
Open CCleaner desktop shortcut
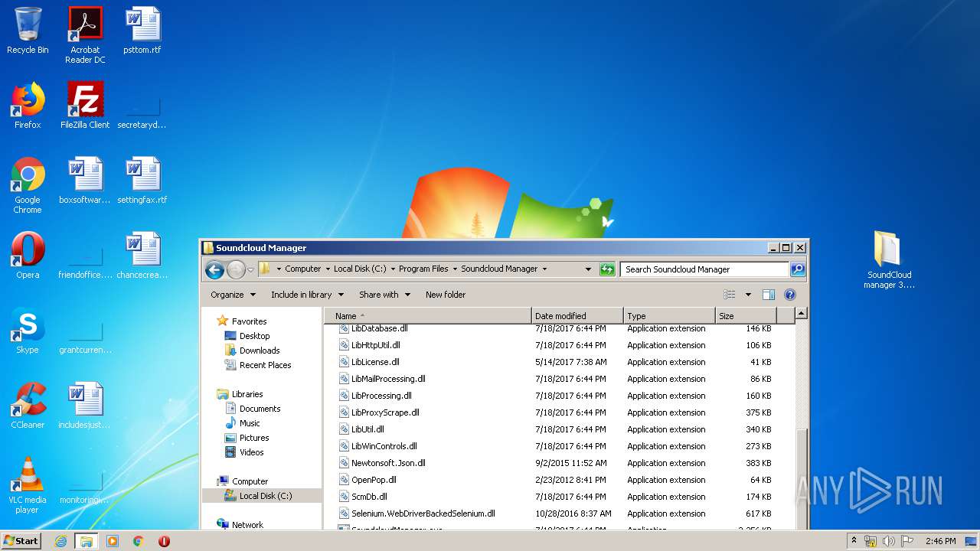[x=28, y=406]
